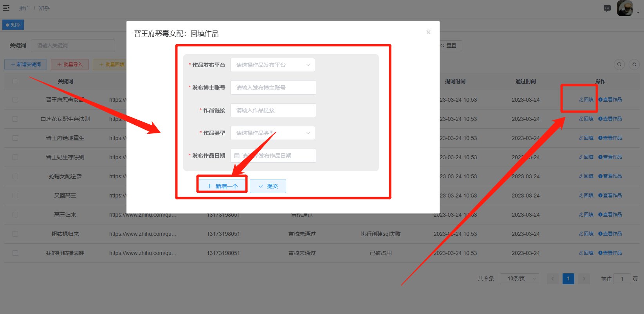644x314 pixels.
Task: Open the chat message icon in header
Action: pos(607,8)
